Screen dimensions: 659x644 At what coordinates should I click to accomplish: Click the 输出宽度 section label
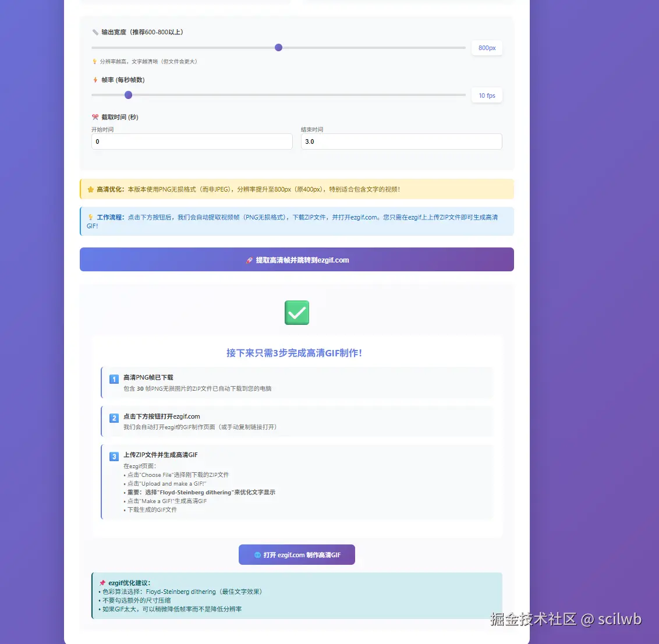pyautogui.click(x=142, y=33)
